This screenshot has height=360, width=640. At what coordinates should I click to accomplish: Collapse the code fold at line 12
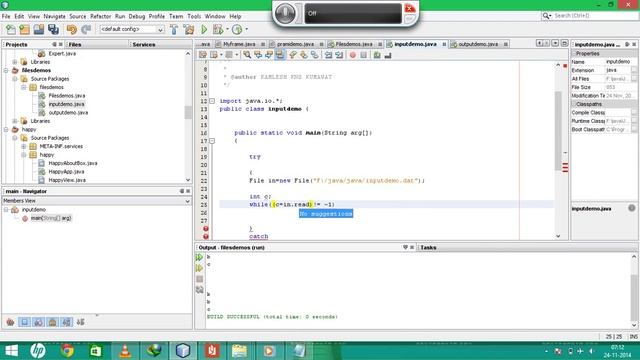click(x=212, y=101)
